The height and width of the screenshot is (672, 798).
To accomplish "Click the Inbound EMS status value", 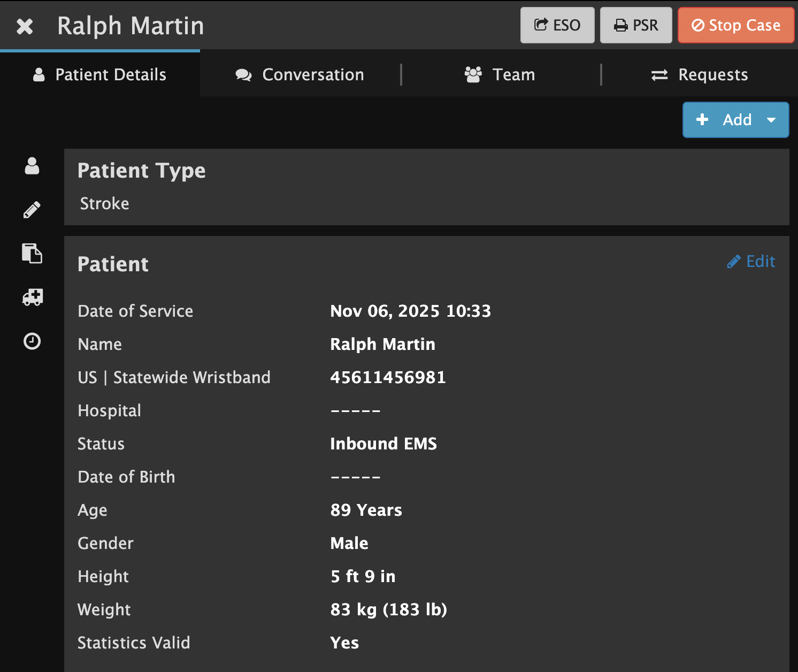I will pyautogui.click(x=383, y=444).
